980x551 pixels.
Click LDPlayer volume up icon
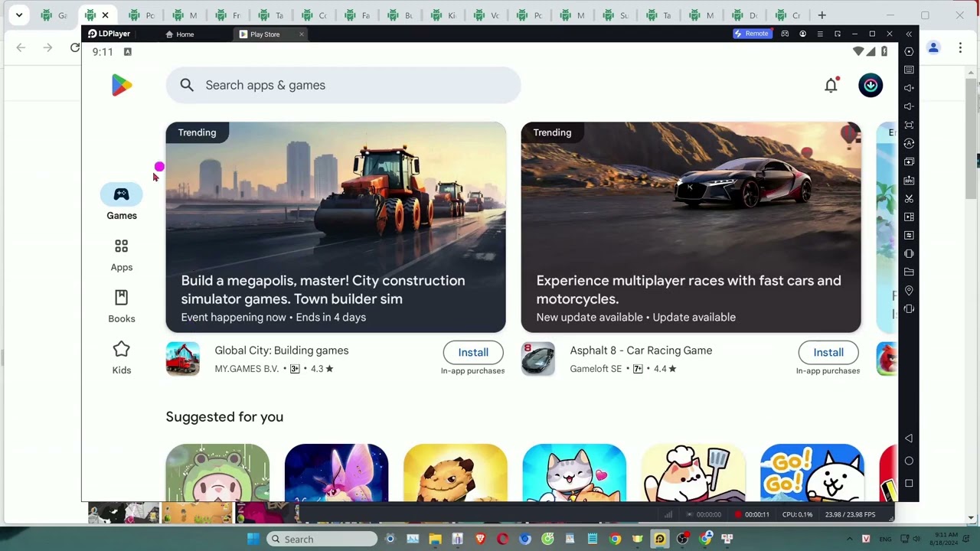point(909,88)
